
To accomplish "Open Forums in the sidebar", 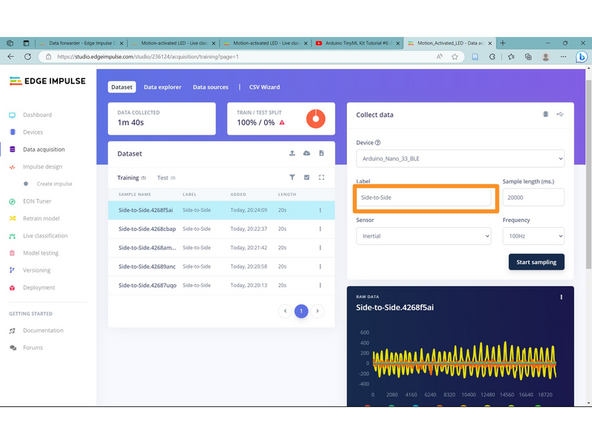I will [x=33, y=348].
